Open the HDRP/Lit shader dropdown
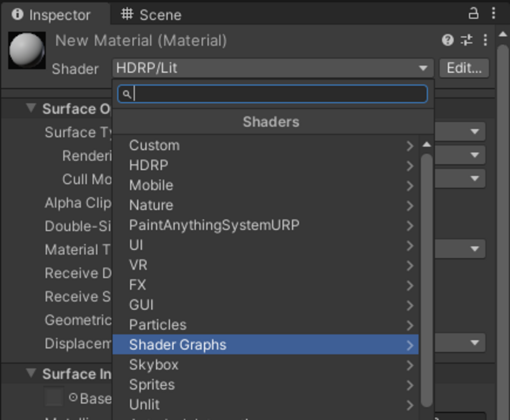This screenshot has width=510, height=420. [x=272, y=68]
